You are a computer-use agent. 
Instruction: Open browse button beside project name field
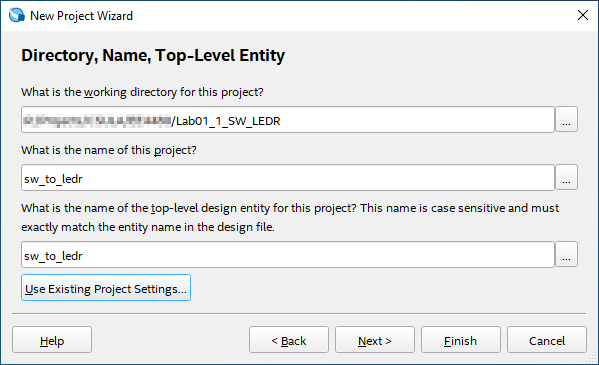(566, 177)
